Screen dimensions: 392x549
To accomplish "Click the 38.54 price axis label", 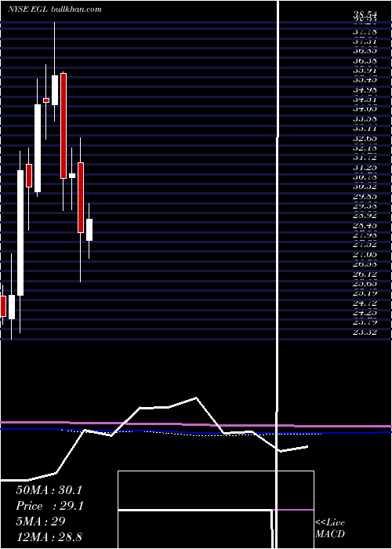I will 365,15.
